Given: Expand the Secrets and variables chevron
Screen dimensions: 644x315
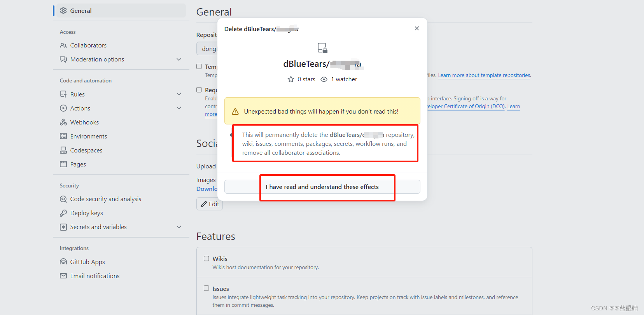Looking at the screenshot, I should [179, 227].
